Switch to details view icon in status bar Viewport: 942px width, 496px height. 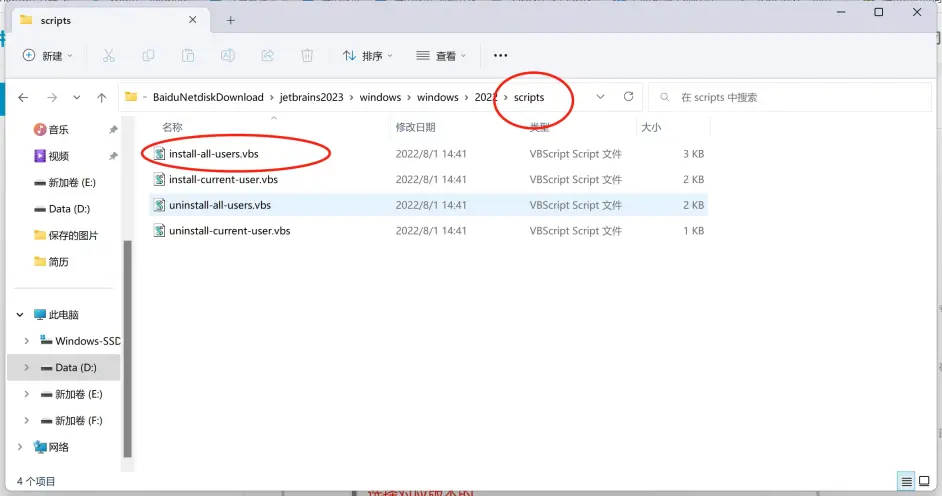click(x=907, y=481)
